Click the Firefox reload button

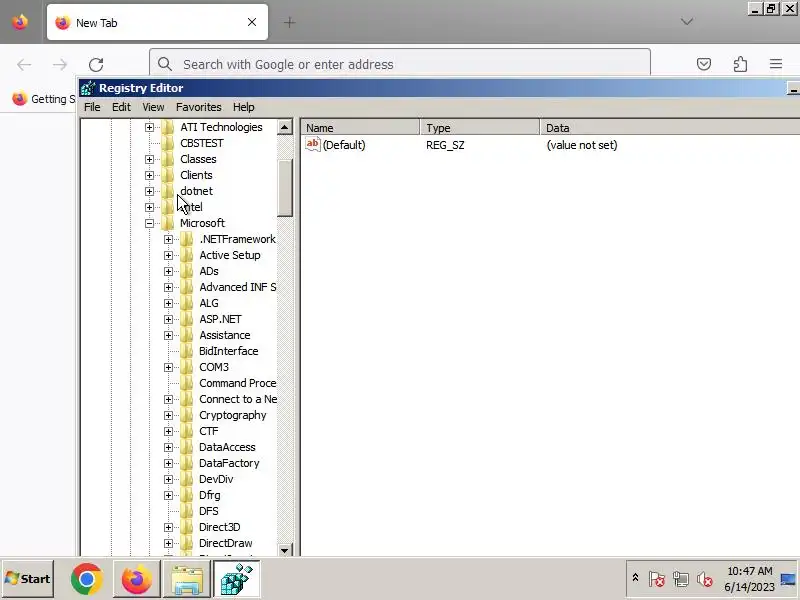pos(96,64)
